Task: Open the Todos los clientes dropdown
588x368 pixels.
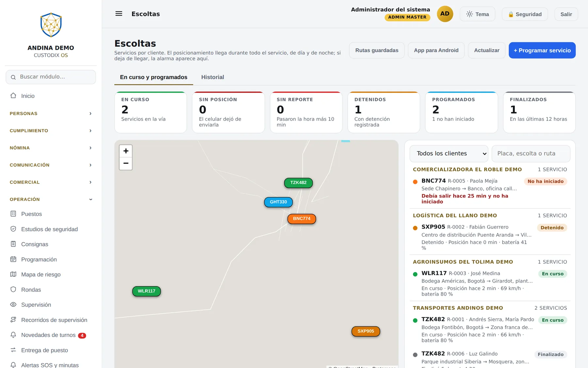Action: (x=449, y=153)
